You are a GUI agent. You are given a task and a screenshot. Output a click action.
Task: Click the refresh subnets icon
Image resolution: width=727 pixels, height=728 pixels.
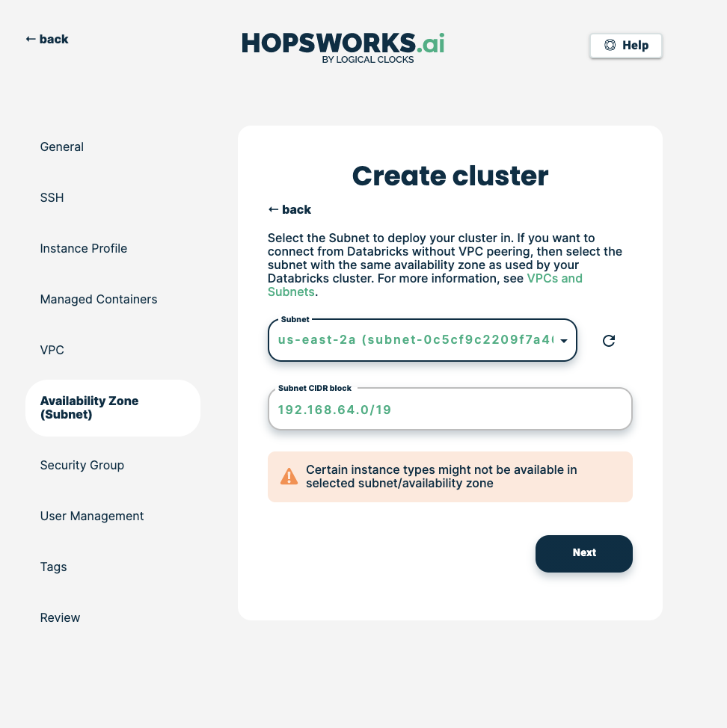(x=609, y=341)
